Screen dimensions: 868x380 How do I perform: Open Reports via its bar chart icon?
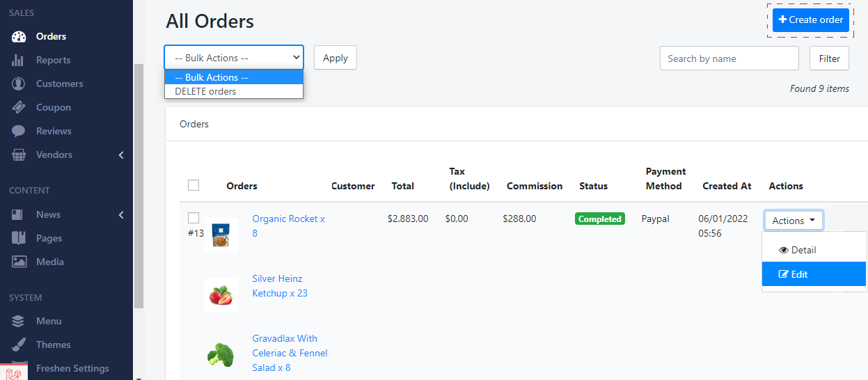pyautogui.click(x=19, y=61)
